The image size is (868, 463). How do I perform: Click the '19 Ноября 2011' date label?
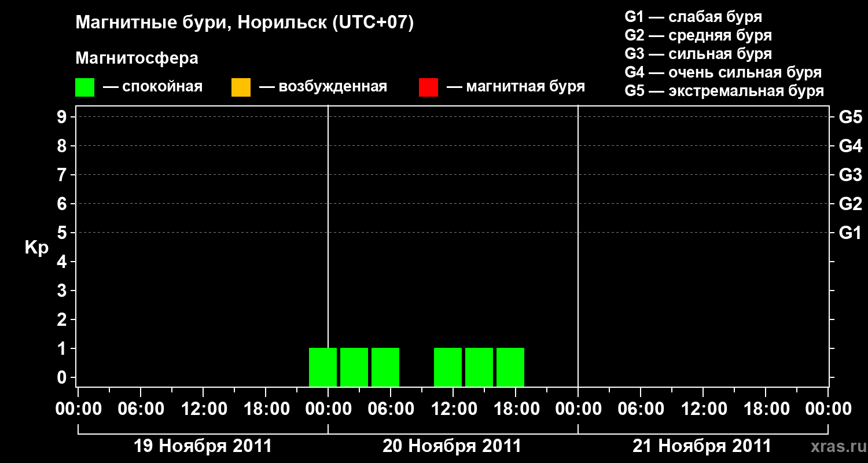[203, 446]
